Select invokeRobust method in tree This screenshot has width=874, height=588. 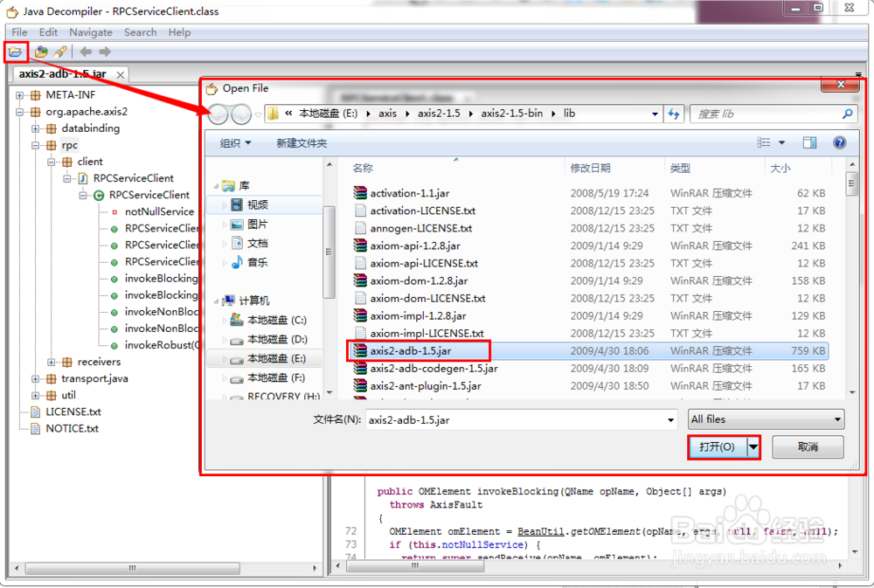[x=161, y=345]
